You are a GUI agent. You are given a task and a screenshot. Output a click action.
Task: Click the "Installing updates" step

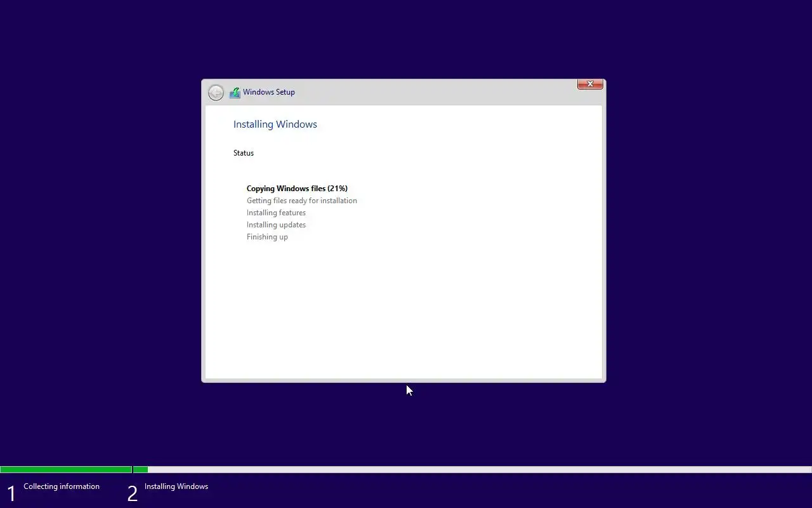276,225
